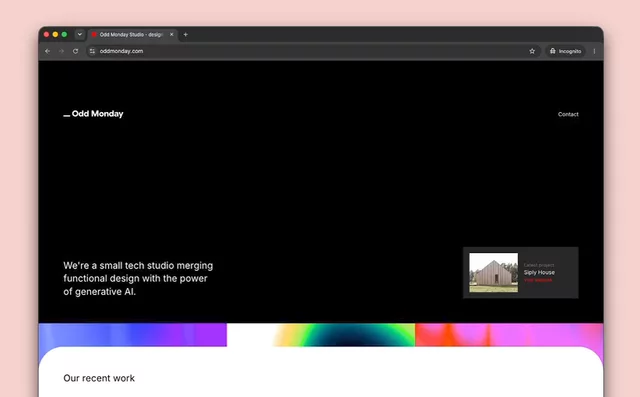The image size is (640, 397).
Task: Click the blue-purple gradient tile
Action: point(133,335)
